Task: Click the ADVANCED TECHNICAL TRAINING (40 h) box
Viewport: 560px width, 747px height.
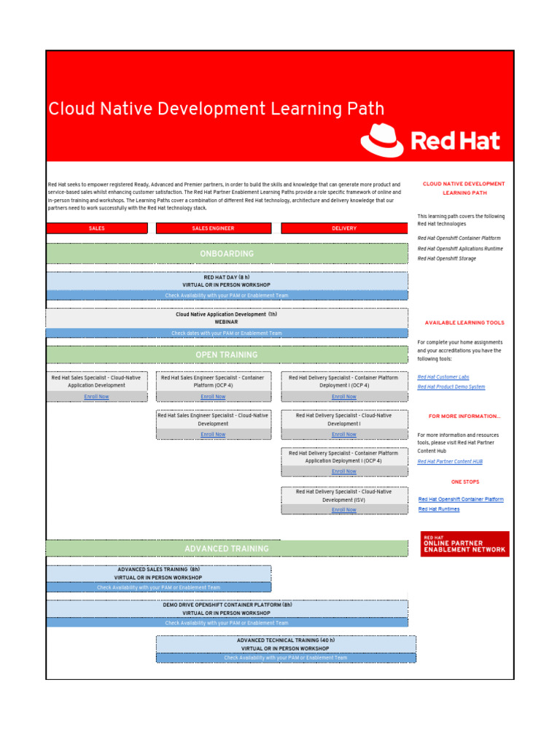Action: click(286, 644)
